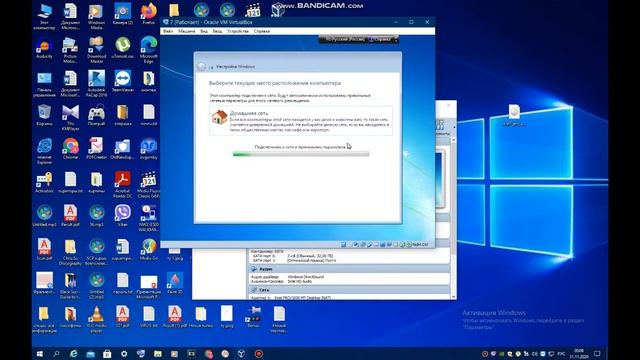Click the Windows Start button
640x360 pixels.
click(x=40, y=353)
